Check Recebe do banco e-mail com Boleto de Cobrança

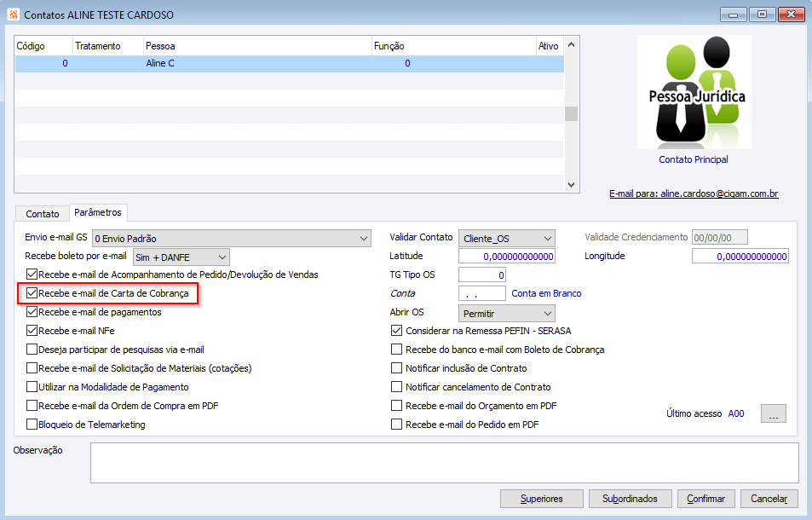coord(397,350)
